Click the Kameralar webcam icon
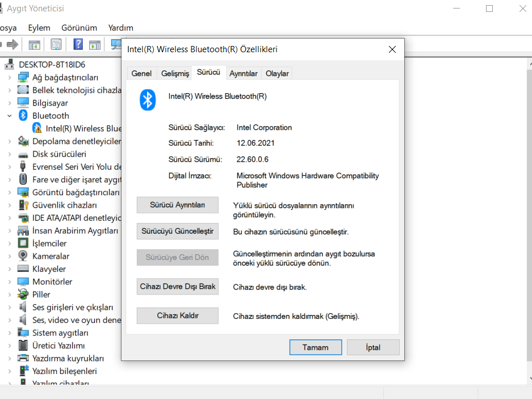The image size is (532, 399). tap(23, 256)
